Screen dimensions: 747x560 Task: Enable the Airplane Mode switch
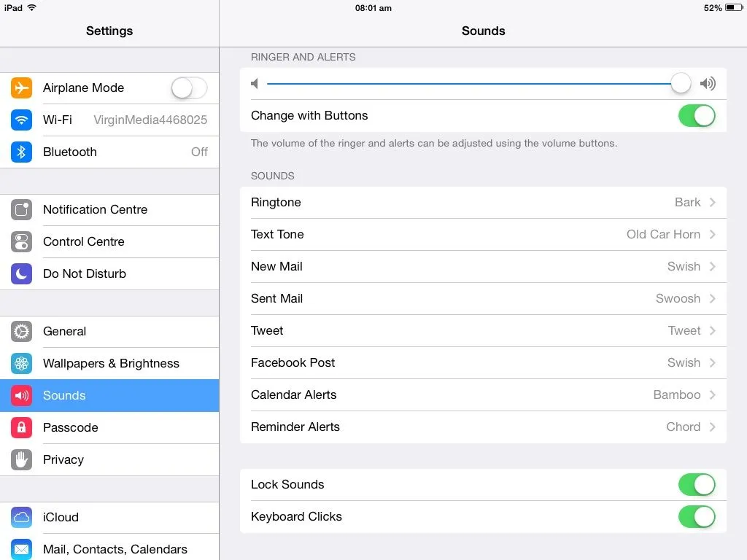pyautogui.click(x=189, y=88)
